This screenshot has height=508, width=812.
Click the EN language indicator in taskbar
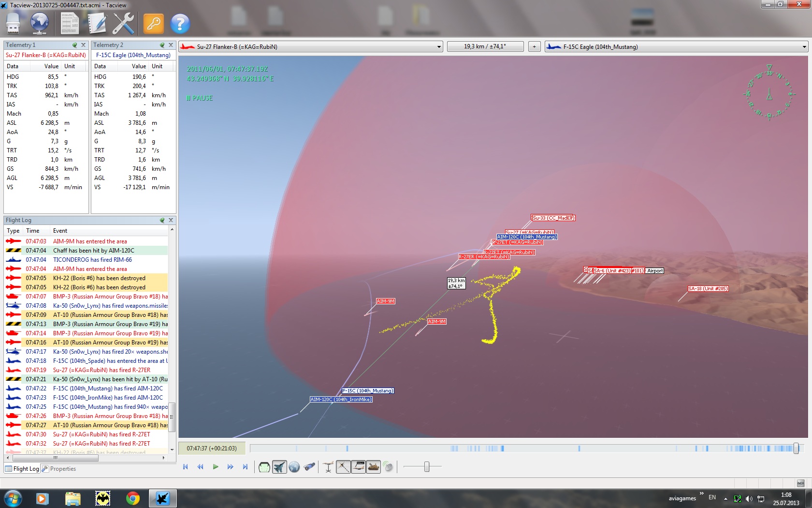712,497
